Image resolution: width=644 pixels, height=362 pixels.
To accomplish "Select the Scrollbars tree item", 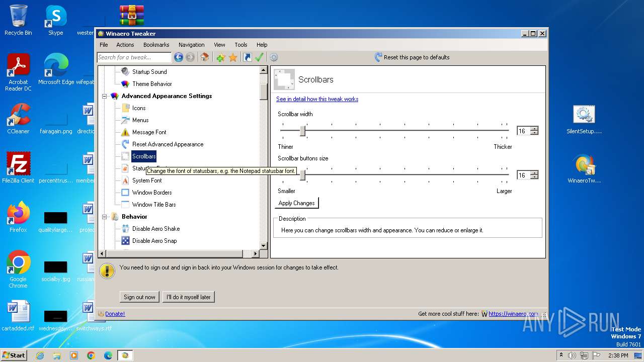I will point(144,156).
